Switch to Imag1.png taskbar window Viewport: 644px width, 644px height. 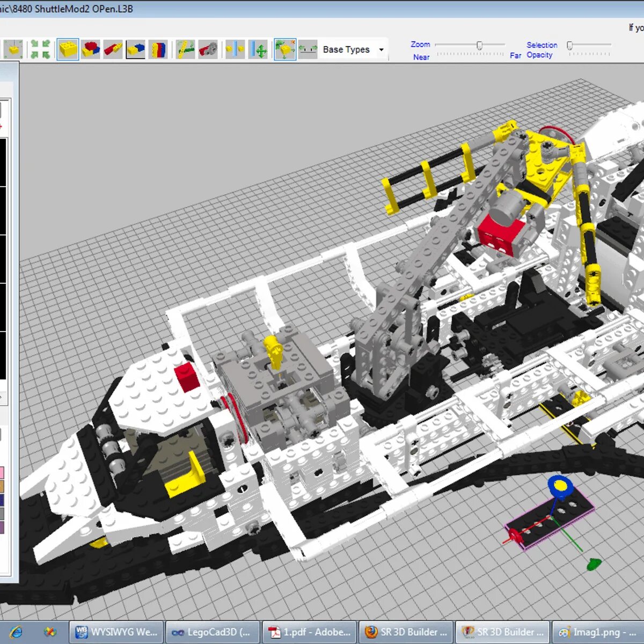pyautogui.click(x=598, y=632)
